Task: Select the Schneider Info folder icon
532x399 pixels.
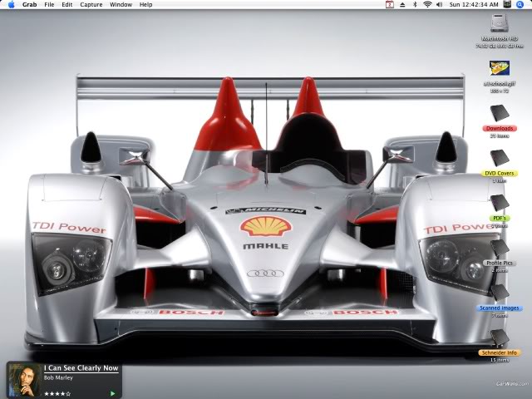Action: (500, 337)
